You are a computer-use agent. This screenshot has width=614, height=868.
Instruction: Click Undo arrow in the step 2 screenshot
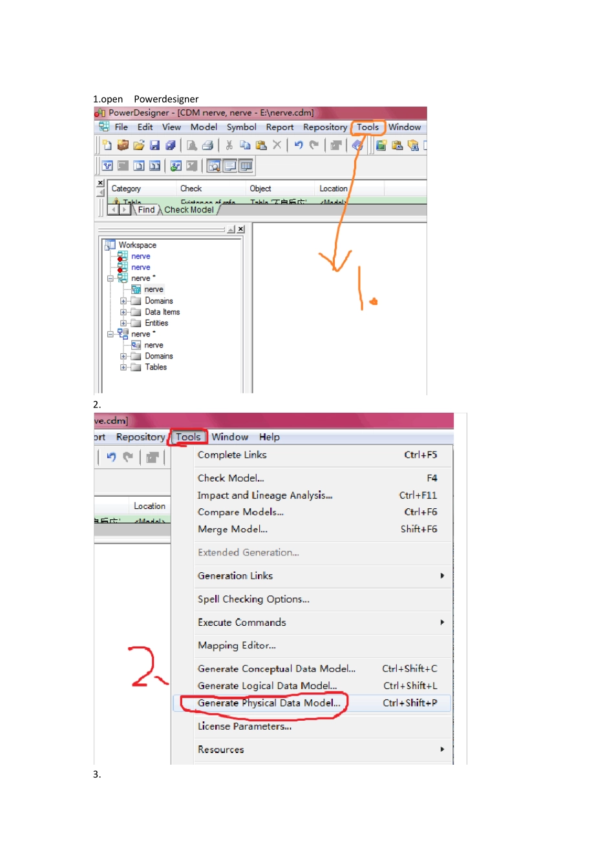(x=111, y=457)
